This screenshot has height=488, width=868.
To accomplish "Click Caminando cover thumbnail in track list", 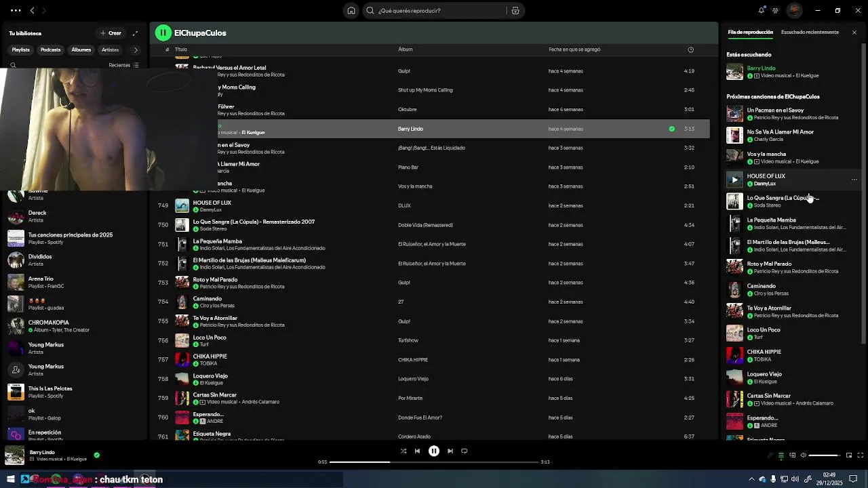I will click(182, 302).
